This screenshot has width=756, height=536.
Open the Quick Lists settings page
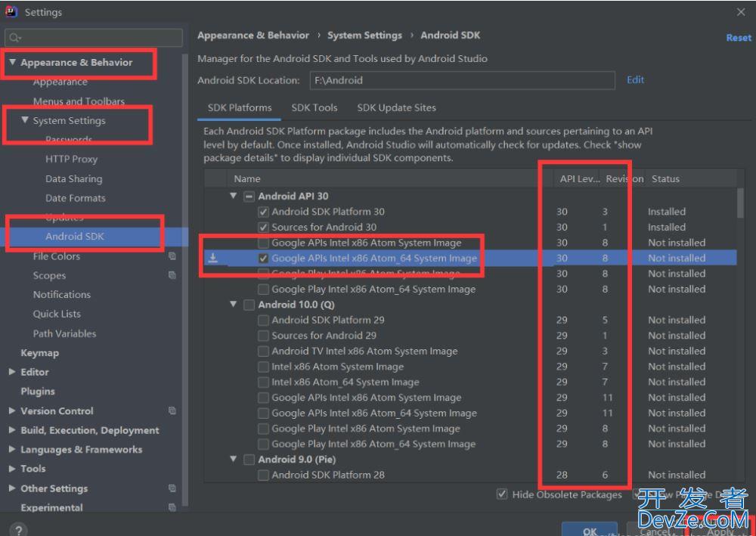tap(57, 314)
